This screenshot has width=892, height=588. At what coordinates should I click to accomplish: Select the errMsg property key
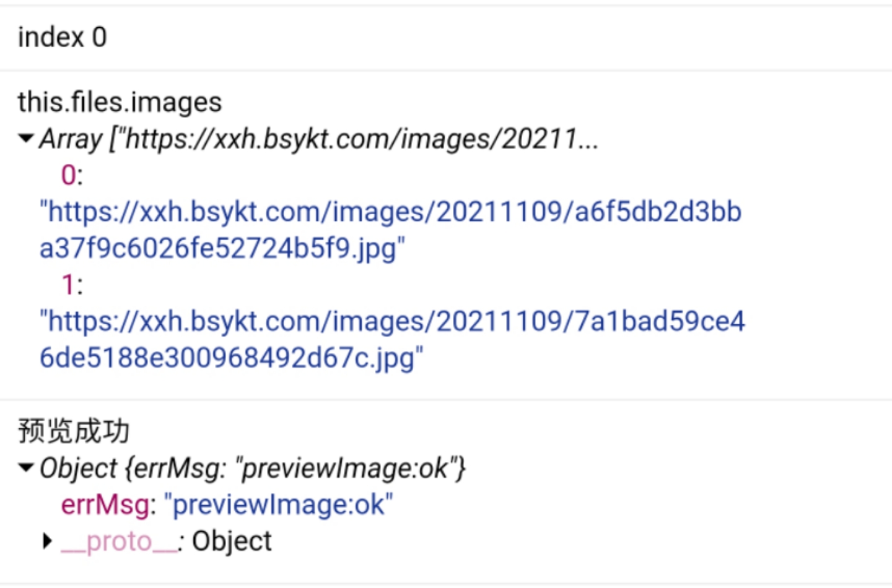(105, 505)
